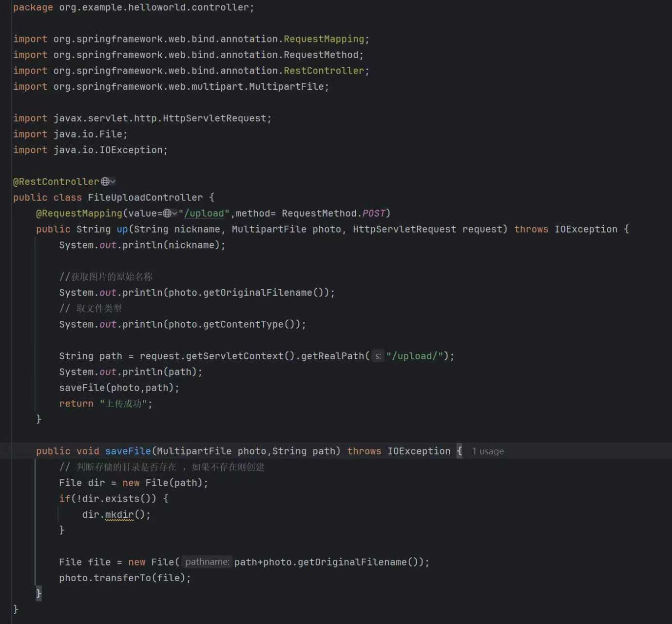Click the FileUploadController class name
The height and width of the screenshot is (624, 672).
[145, 197]
